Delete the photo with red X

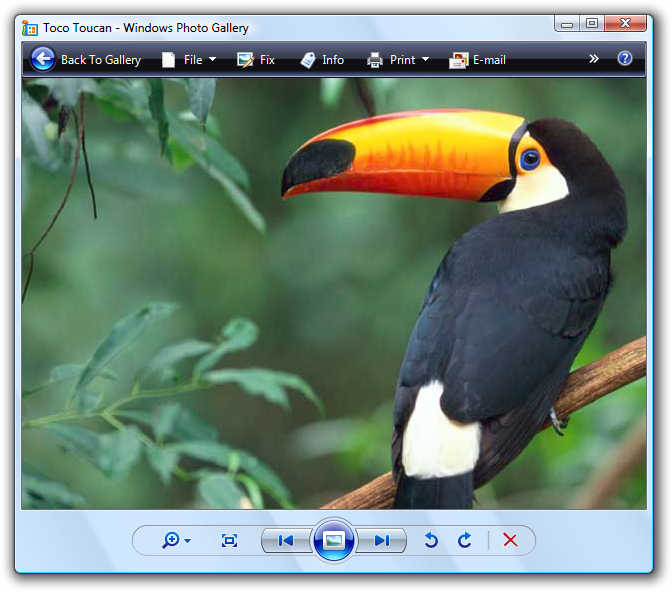[x=510, y=540]
